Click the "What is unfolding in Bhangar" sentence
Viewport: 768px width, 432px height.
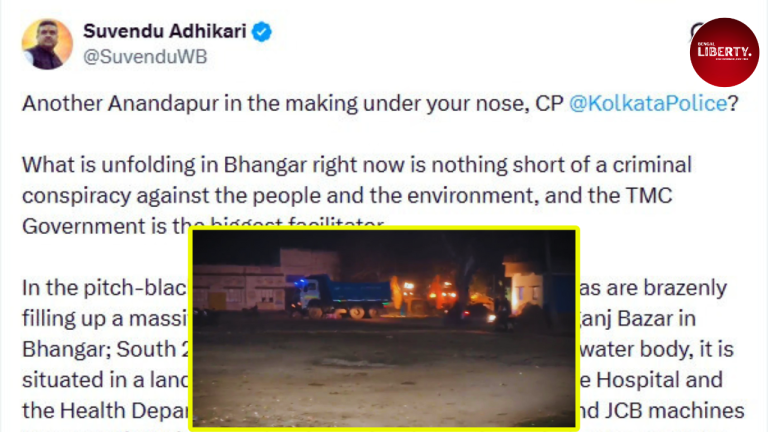pos(357,165)
